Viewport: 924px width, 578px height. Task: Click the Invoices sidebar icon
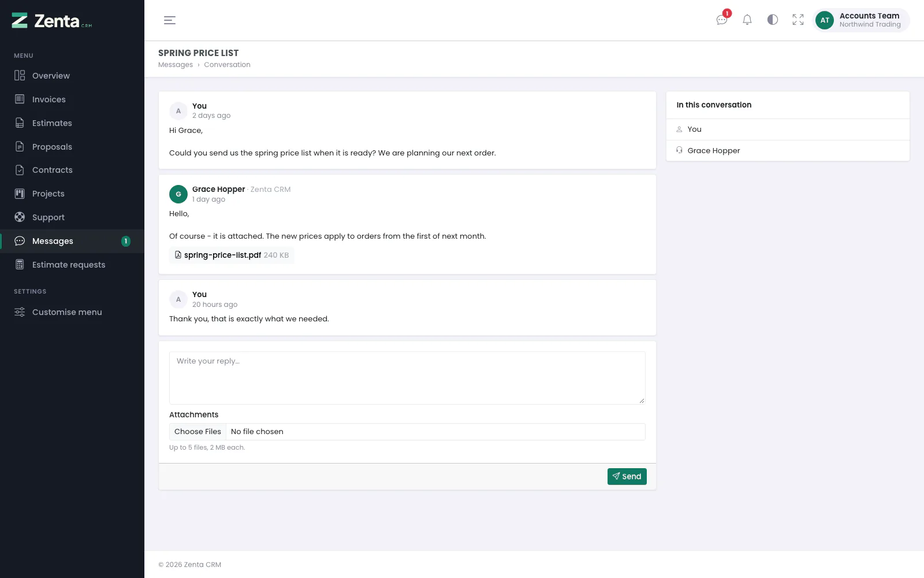point(20,99)
